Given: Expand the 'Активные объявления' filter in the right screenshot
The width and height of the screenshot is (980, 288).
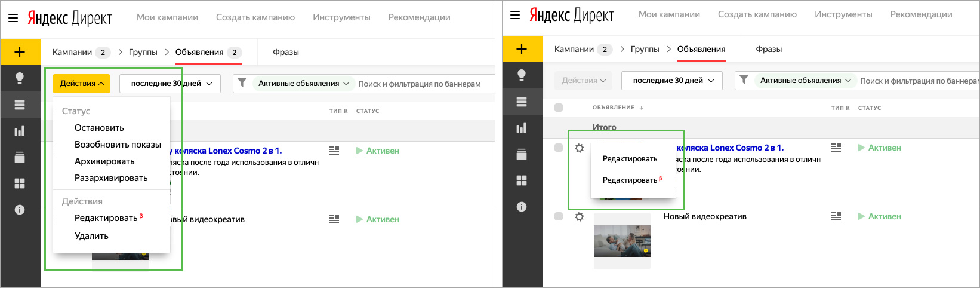Looking at the screenshot, I should (x=805, y=81).
